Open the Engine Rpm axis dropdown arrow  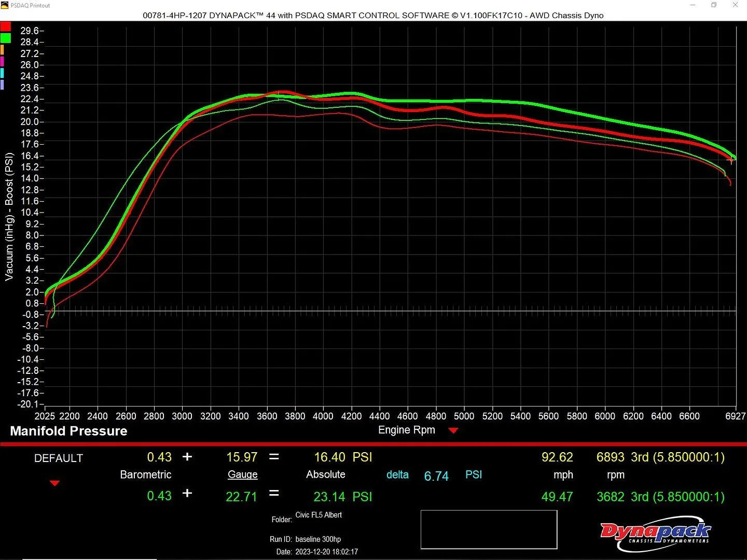tap(453, 430)
